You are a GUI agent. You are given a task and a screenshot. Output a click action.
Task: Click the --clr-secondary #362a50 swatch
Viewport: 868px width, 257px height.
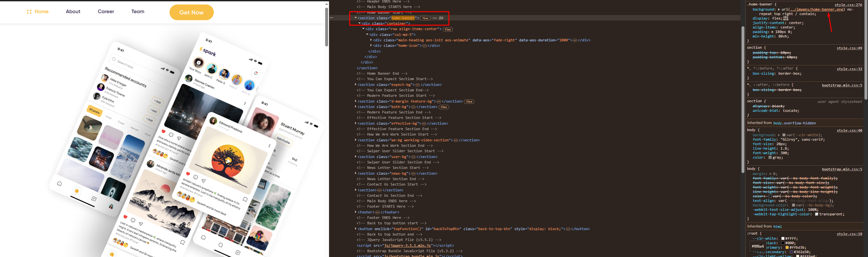[x=791, y=252]
